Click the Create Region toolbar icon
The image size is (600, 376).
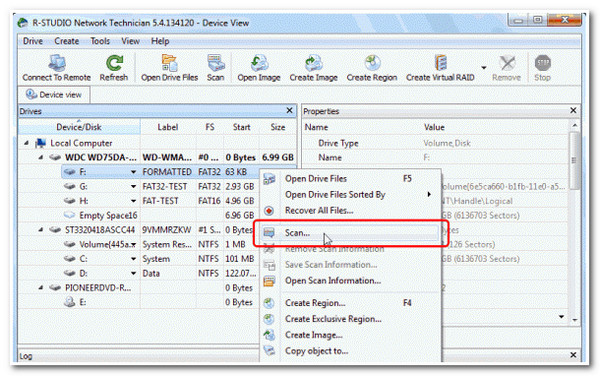pyautogui.click(x=372, y=68)
